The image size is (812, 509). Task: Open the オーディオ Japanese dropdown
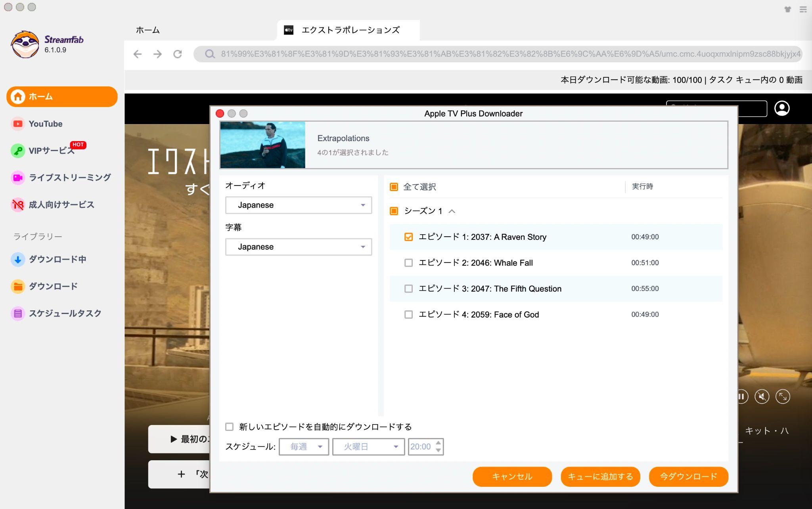299,205
